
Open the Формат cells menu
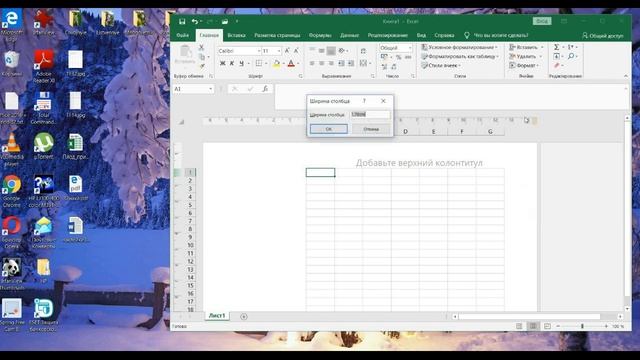(x=524, y=65)
